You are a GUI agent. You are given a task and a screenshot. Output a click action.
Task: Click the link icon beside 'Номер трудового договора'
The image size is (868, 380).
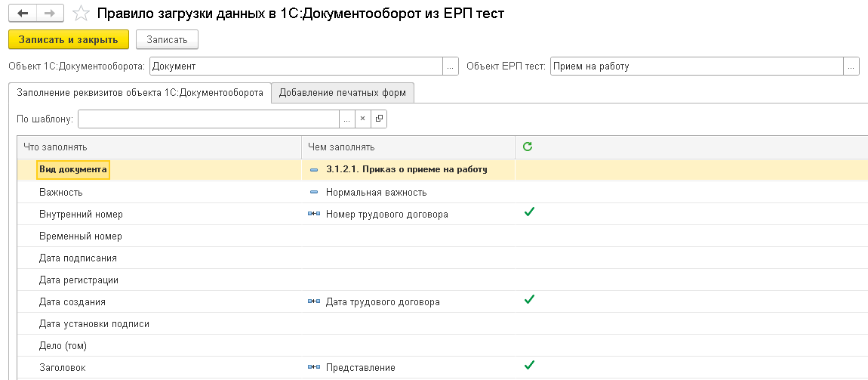tap(314, 215)
